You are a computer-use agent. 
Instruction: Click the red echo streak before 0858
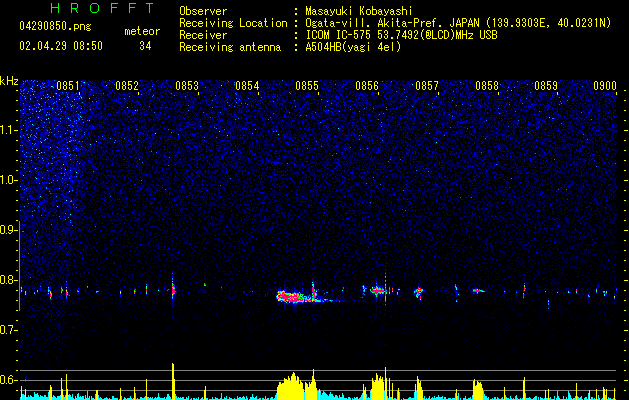(x=479, y=290)
